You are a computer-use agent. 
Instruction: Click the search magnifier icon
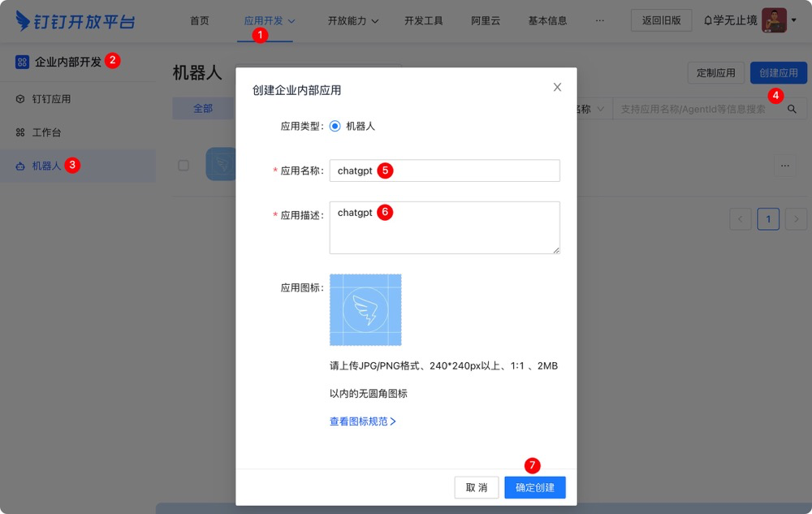792,109
